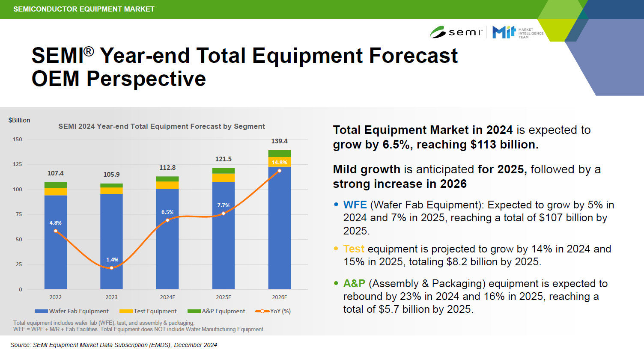Select the 2024F stacked bar
Viewport: 644px width, 362px height.
point(167,233)
